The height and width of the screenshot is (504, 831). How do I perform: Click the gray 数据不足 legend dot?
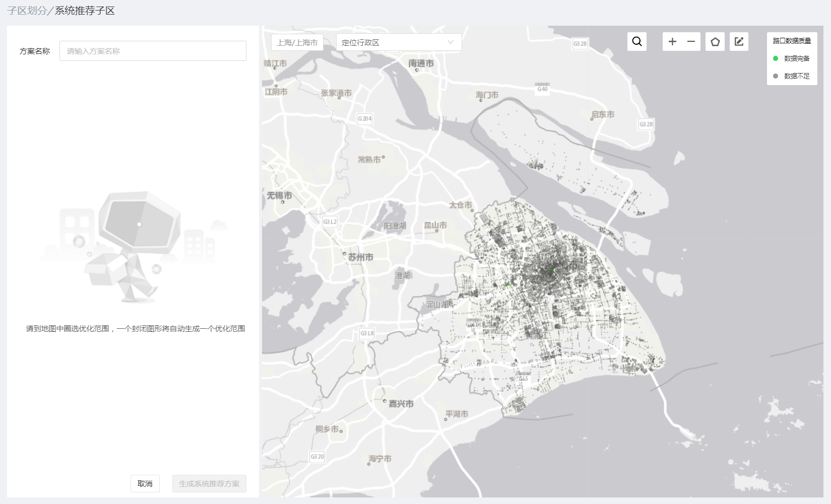[776, 76]
